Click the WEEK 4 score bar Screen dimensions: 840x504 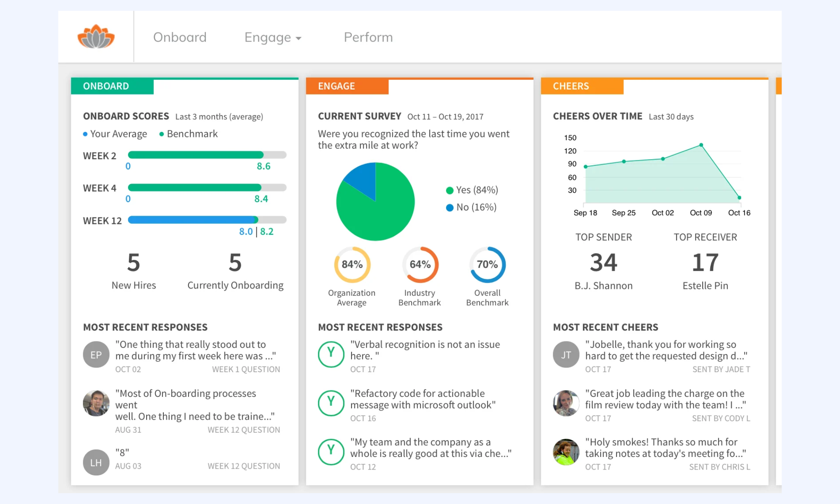pos(207,187)
